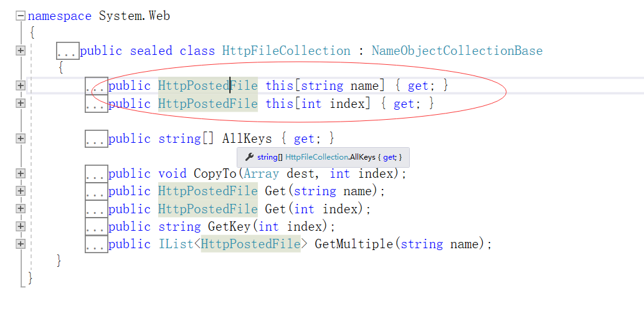
Task: Expand outlining beside CopyTo method
Action: (21, 173)
